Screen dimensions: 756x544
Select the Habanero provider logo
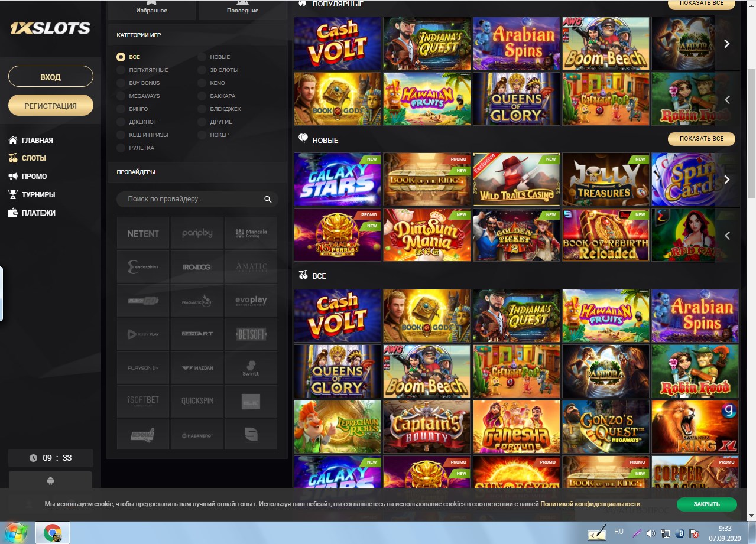point(197,435)
